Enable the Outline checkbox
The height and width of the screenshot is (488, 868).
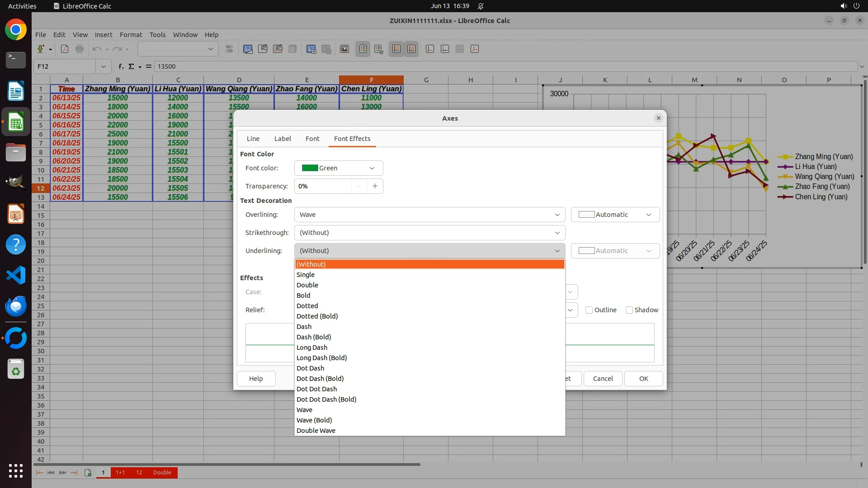(589, 310)
